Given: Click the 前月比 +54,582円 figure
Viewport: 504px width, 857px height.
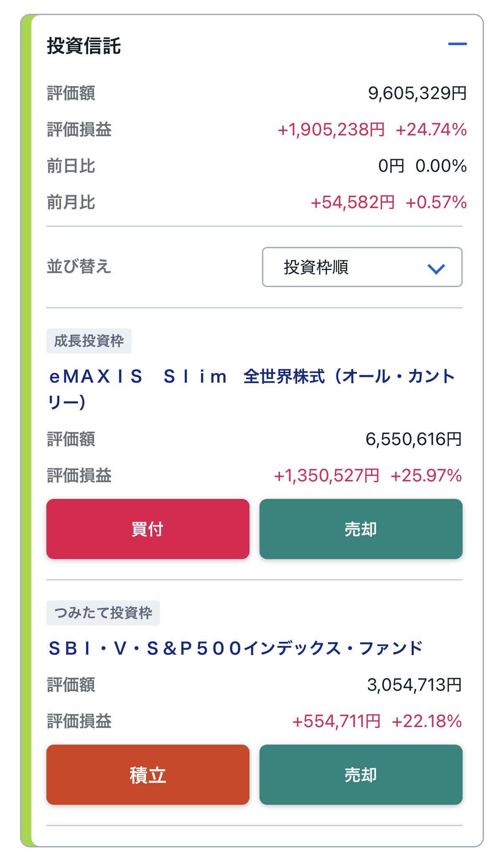Looking at the screenshot, I should click(x=353, y=203).
